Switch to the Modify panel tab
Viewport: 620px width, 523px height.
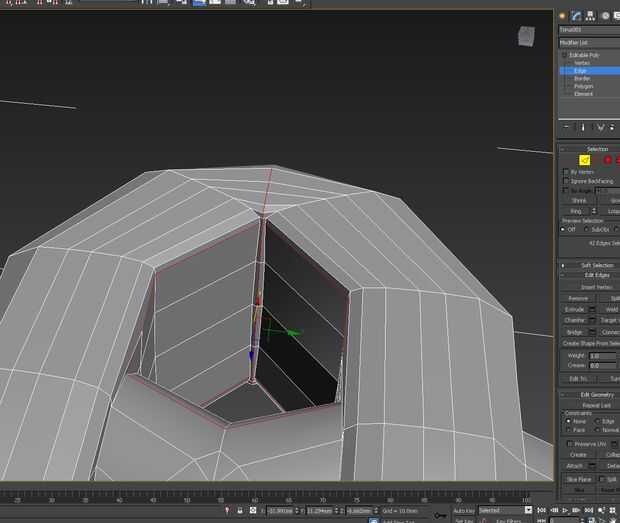tap(577, 16)
